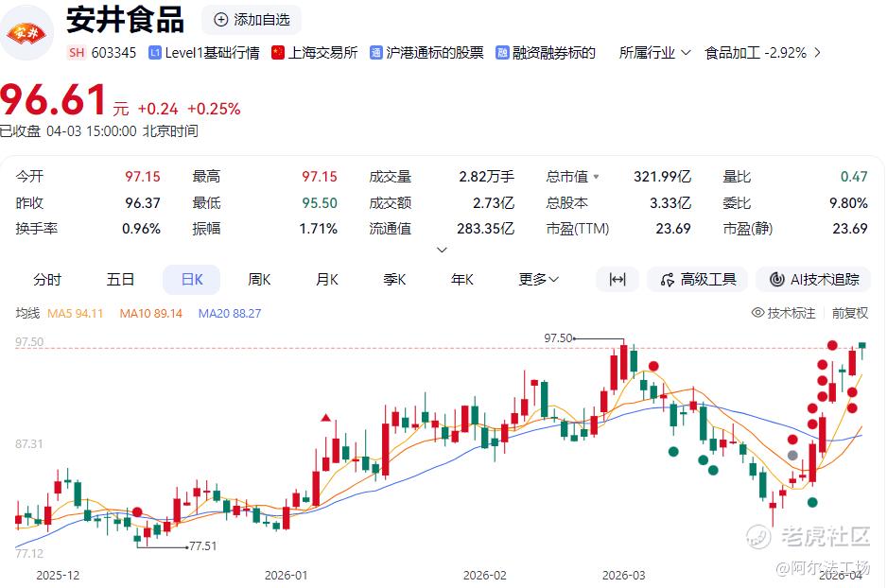Click the 高级工具 tools icon
Image resolution: width=887 pixels, height=588 pixels.
click(668, 279)
